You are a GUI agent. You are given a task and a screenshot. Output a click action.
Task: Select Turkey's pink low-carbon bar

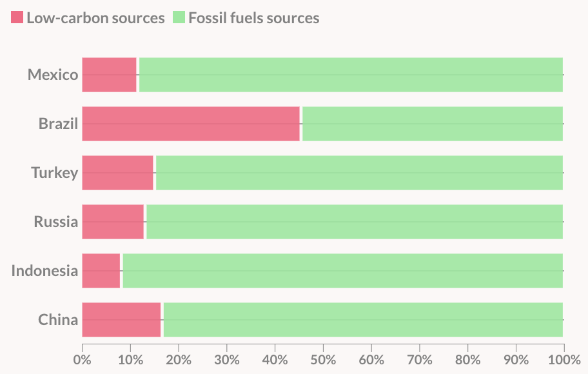[117, 173]
